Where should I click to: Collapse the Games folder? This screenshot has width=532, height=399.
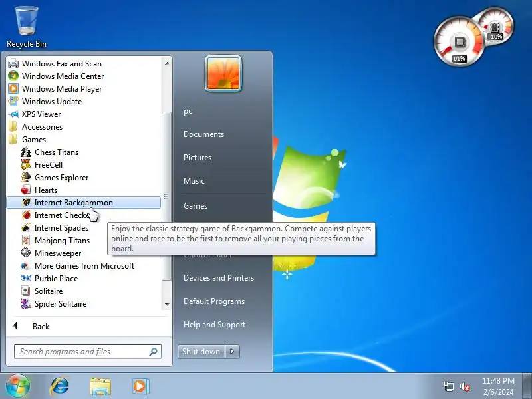point(34,140)
